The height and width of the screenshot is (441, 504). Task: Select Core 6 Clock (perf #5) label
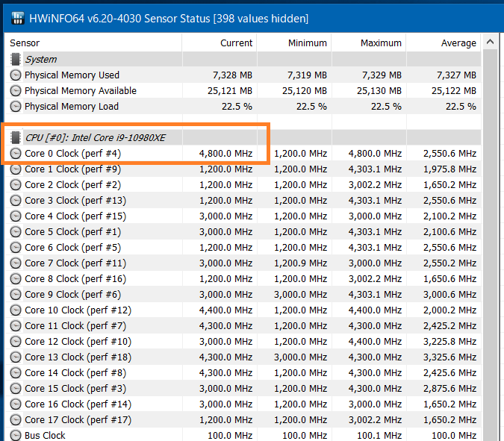(73, 247)
